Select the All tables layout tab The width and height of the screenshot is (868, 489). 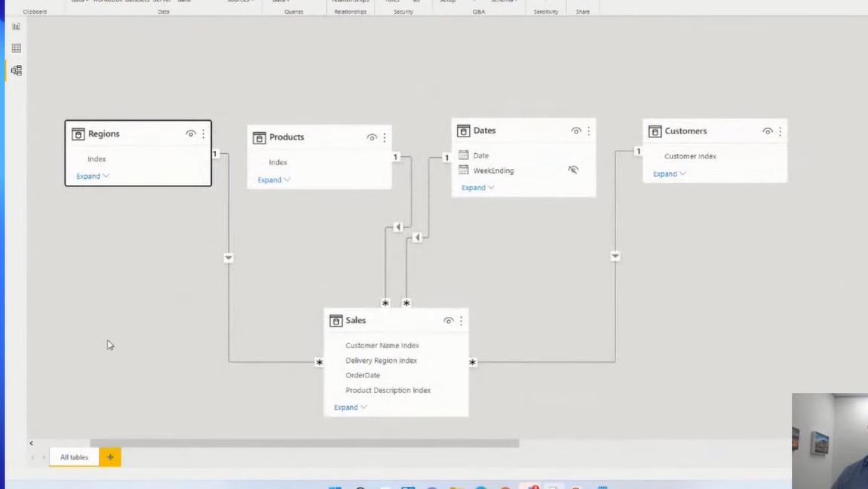coord(74,457)
